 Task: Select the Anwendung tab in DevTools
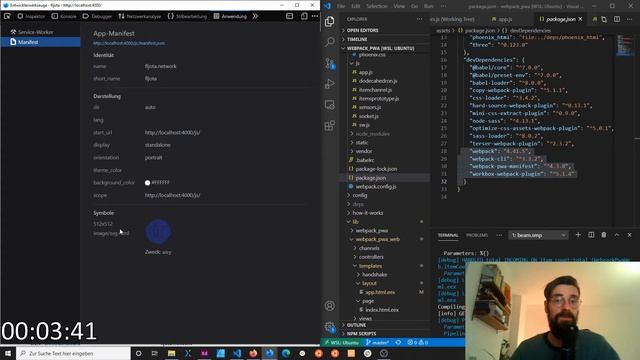point(230,16)
